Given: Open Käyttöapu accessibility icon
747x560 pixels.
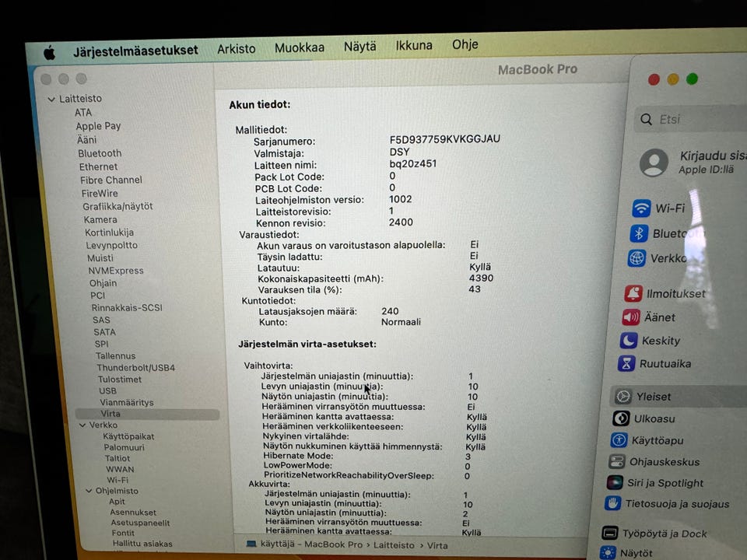Looking at the screenshot, I should 619,440.
